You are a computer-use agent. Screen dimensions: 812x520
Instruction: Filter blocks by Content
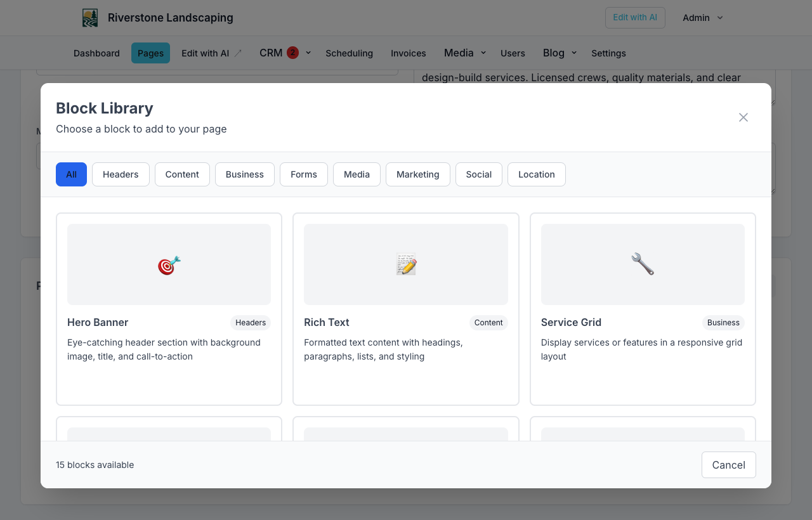pos(182,174)
